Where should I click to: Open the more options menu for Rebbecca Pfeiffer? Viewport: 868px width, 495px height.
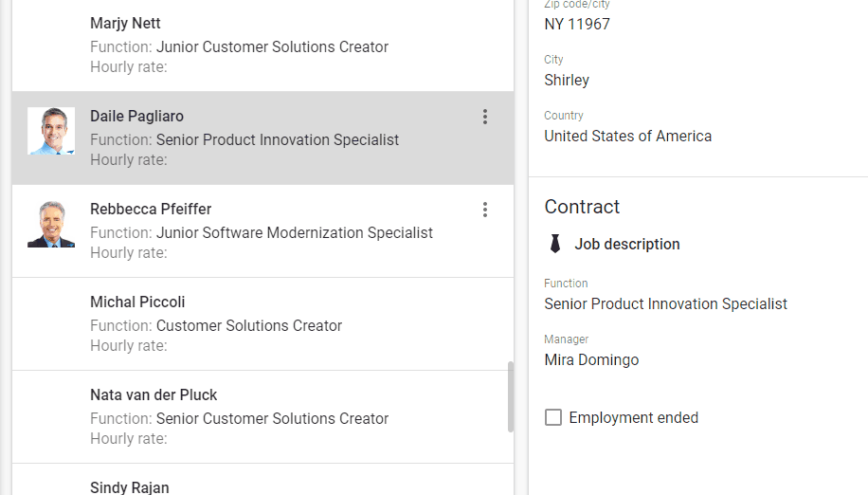coord(485,210)
